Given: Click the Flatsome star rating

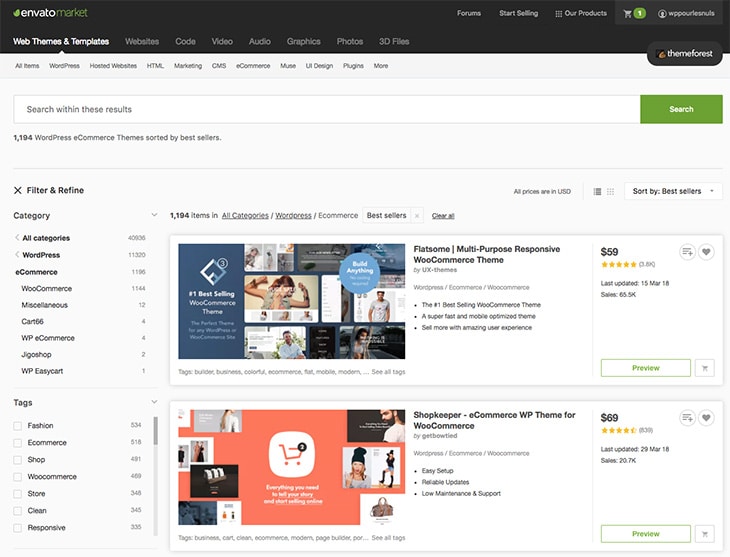Looking at the screenshot, I should tap(619, 265).
